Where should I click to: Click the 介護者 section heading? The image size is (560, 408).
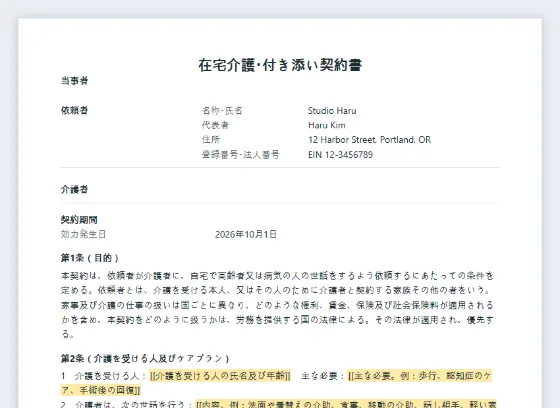[74, 189]
